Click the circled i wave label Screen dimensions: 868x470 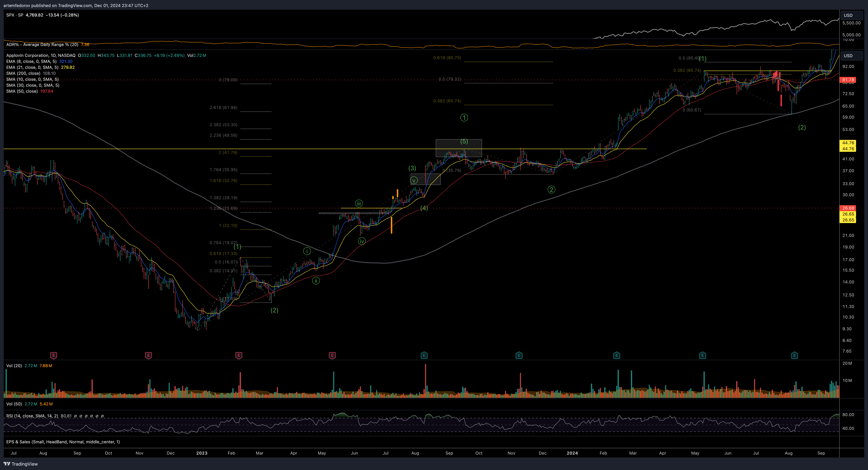(307, 251)
